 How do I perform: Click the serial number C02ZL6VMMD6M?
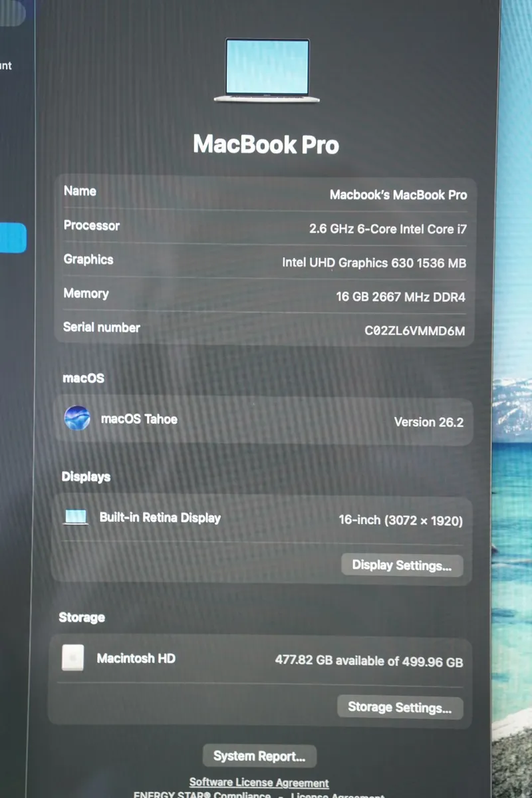tap(414, 331)
